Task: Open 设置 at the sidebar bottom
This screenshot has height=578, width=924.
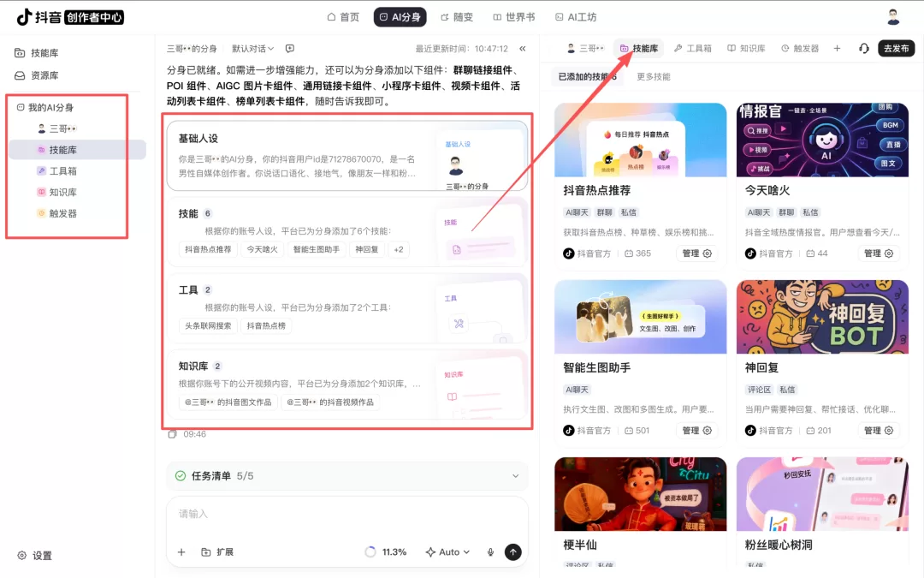Action: pos(35,556)
